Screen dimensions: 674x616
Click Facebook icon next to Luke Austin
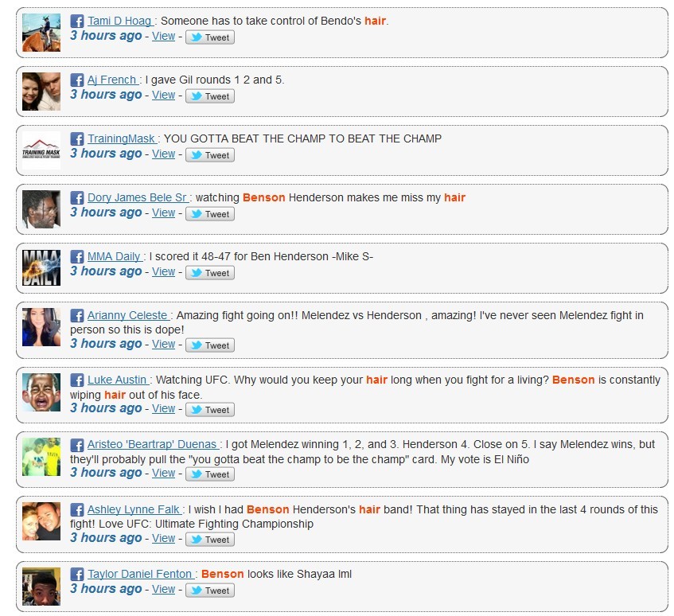point(77,380)
